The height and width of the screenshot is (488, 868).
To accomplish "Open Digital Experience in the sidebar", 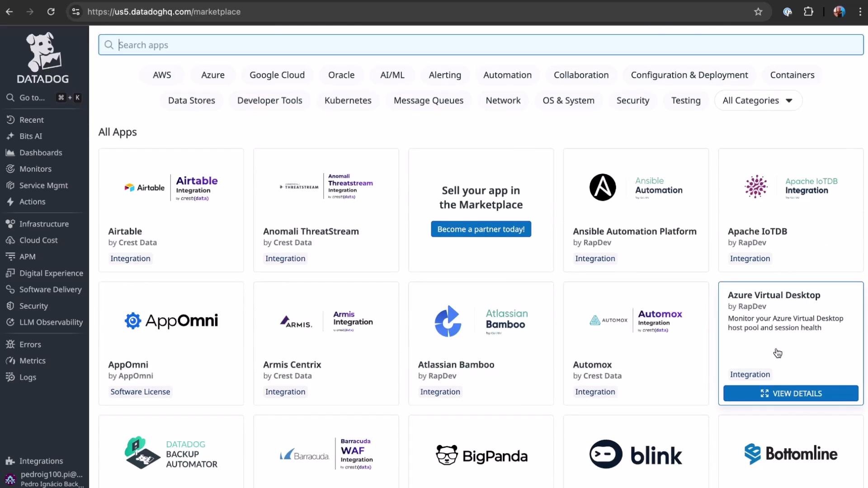I will (x=51, y=273).
